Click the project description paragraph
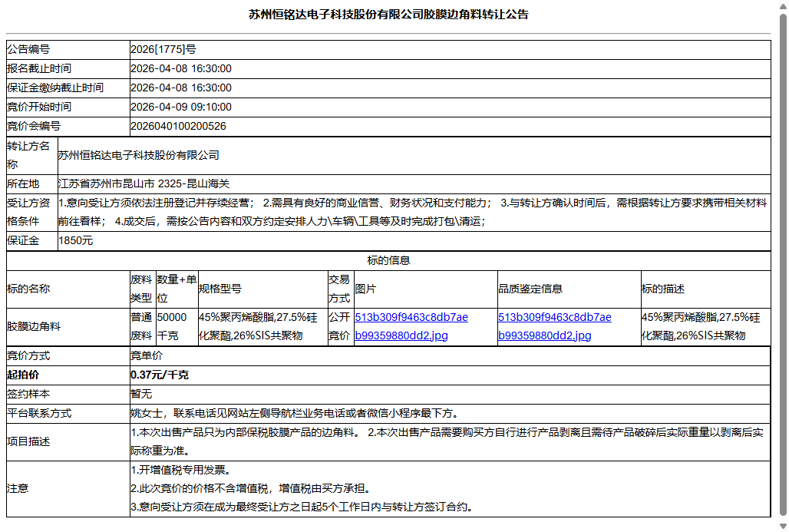Screen dimensions: 789x532 pyautogui.click(x=447, y=442)
